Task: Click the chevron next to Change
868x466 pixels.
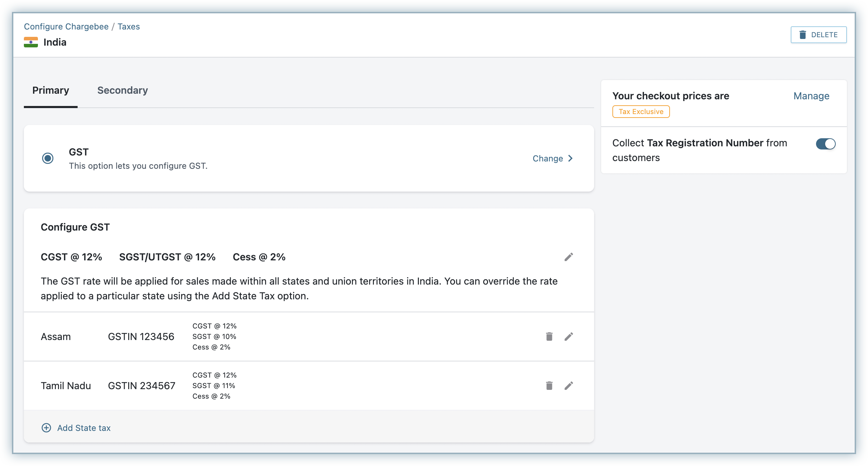Action: click(571, 158)
